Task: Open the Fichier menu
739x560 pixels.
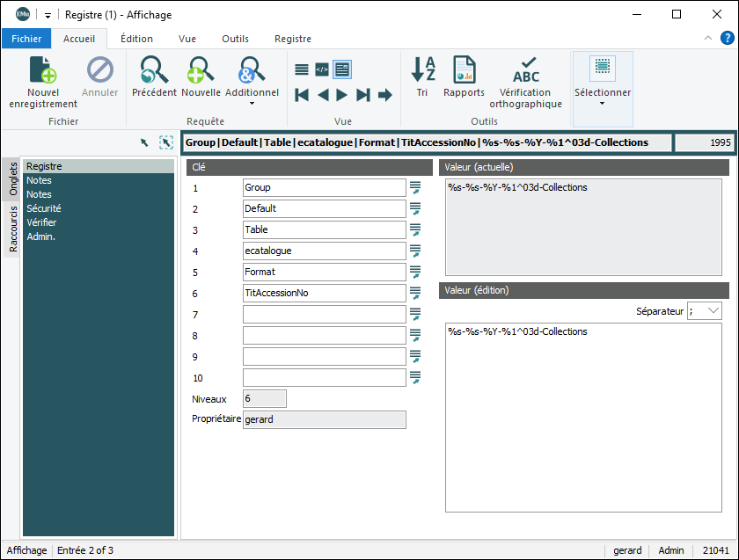Action: (x=26, y=39)
